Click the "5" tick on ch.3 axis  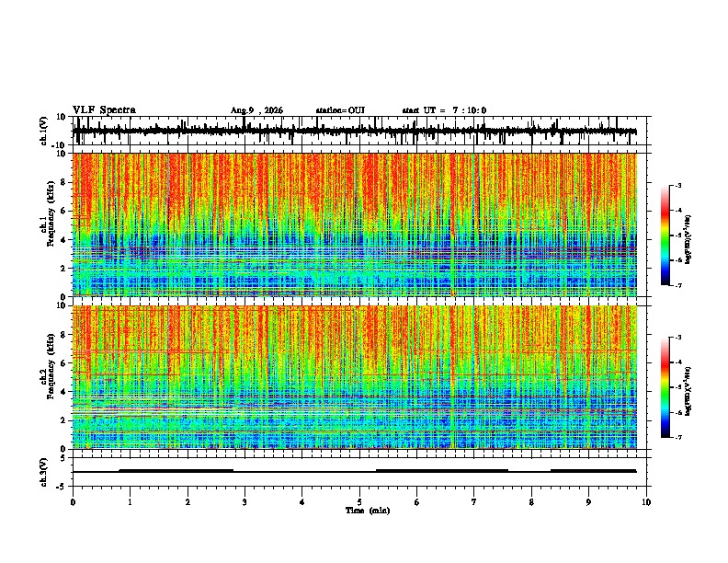point(63,458)
